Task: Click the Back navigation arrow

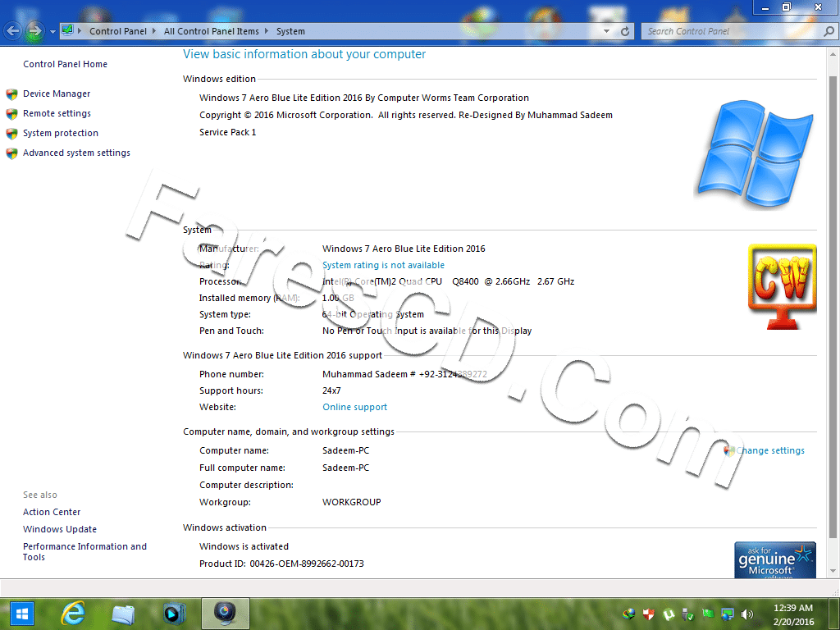Action: tap(13, 31)
